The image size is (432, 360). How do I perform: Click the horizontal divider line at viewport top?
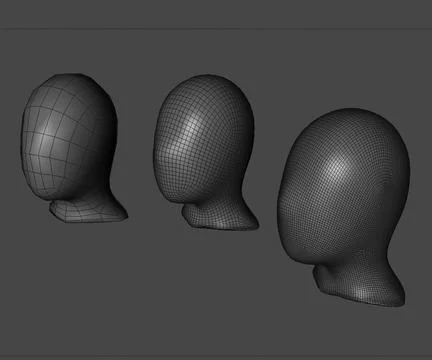[216, 29]
